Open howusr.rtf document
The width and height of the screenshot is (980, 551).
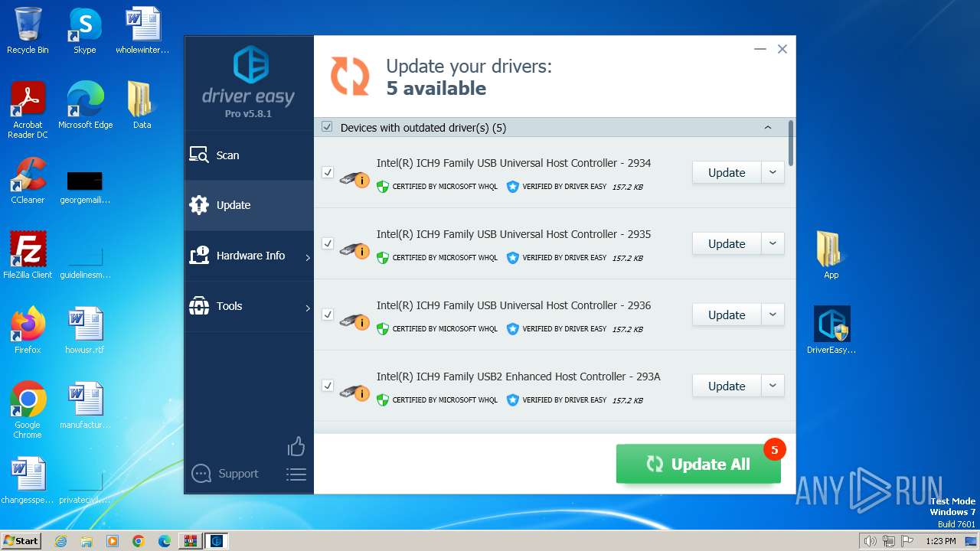[85, 331]
